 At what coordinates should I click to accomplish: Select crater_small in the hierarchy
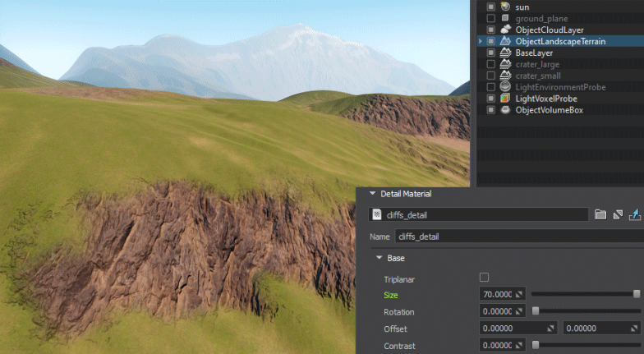(x=537, y=76)
